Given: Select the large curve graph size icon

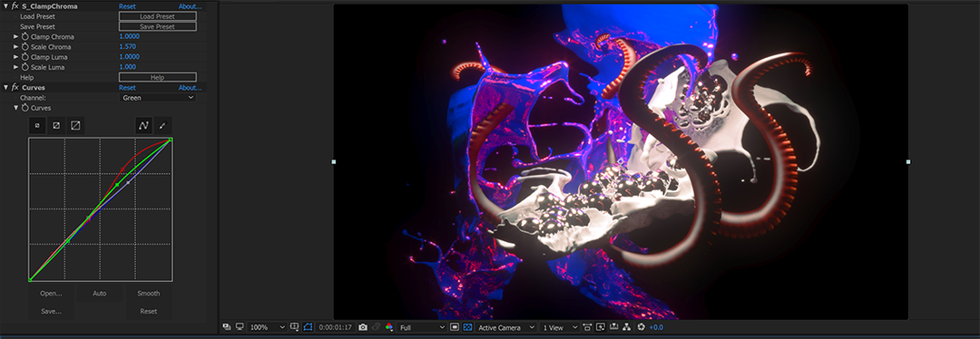Looking at the screenshot, I should click(x=75, y=125).
